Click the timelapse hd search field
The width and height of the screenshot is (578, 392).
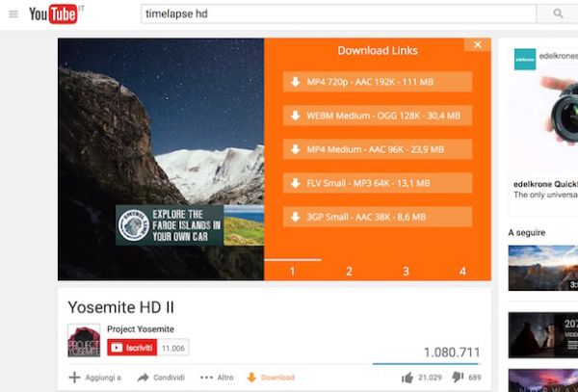coord(337,13)
